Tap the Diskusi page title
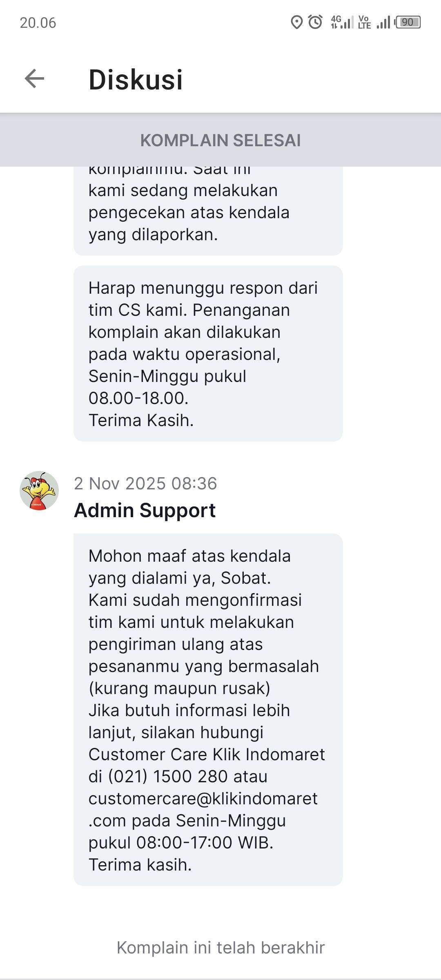Screen dimensions: 441x980 pos(136,79)
